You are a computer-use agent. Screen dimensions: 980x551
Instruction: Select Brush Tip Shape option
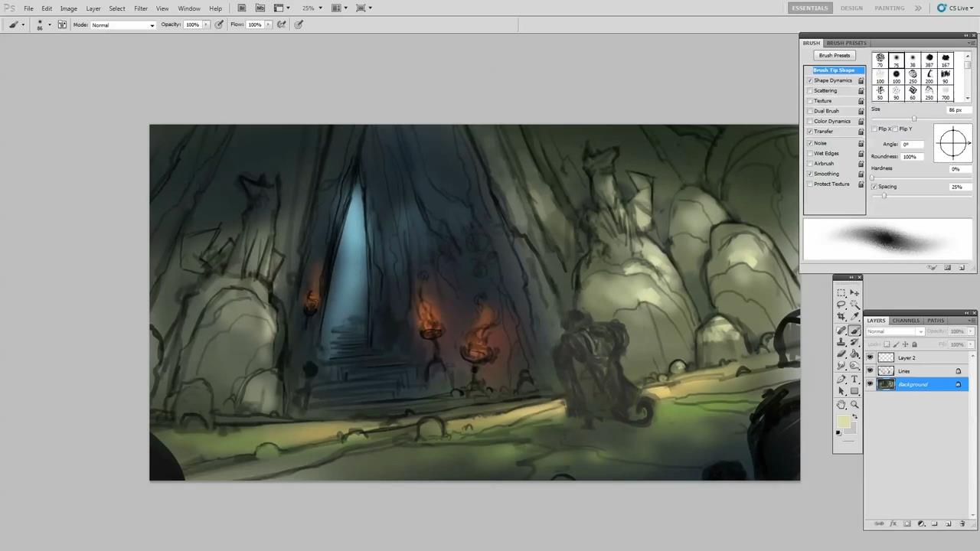point(834,70)
